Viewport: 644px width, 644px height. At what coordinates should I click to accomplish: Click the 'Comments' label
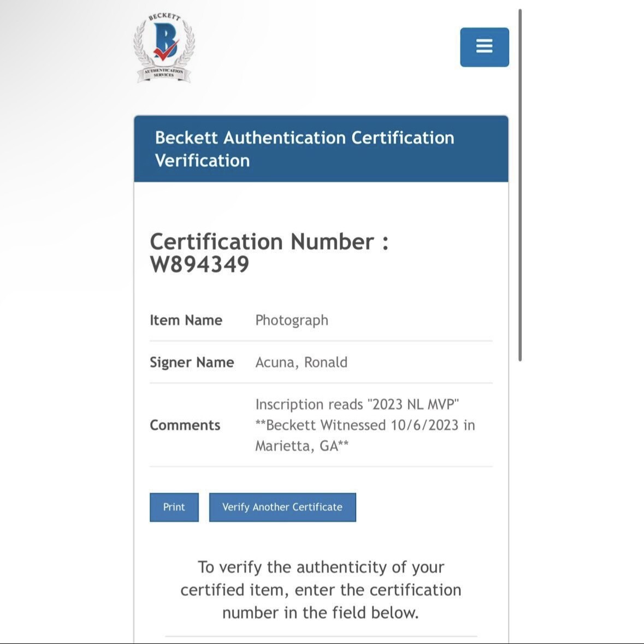pos(185,425)
